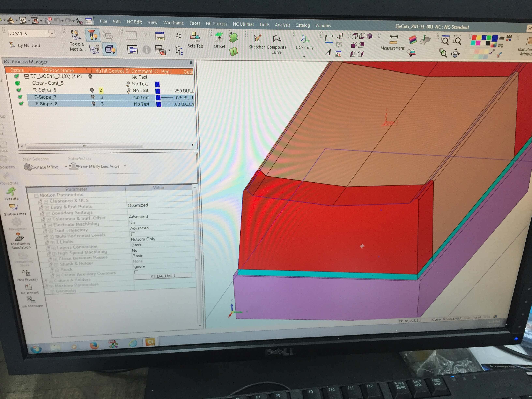Toggle the light bulb for R-Spiral_6
Image resolution: width=532 pixels, height=399 pixels.
pos(92,90)
